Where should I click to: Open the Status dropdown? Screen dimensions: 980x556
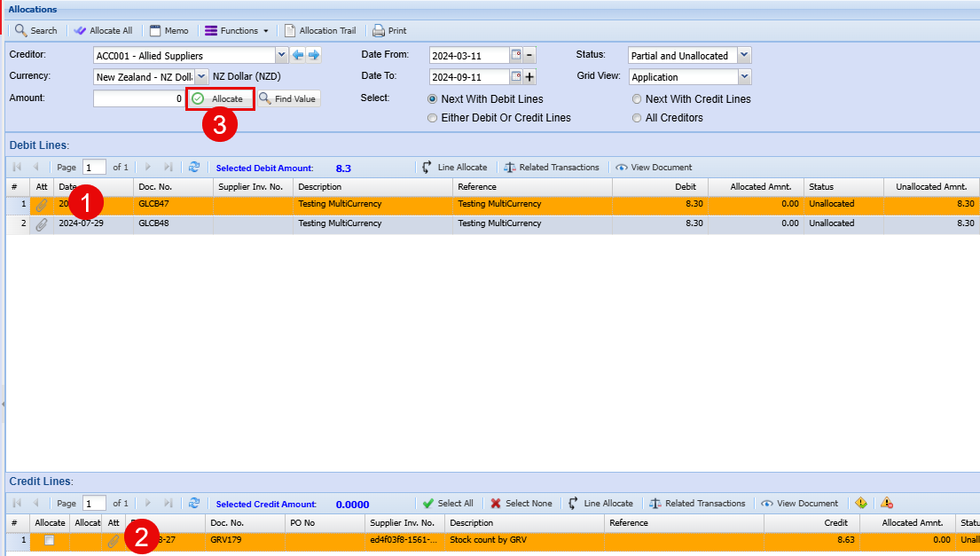[743, 55]
